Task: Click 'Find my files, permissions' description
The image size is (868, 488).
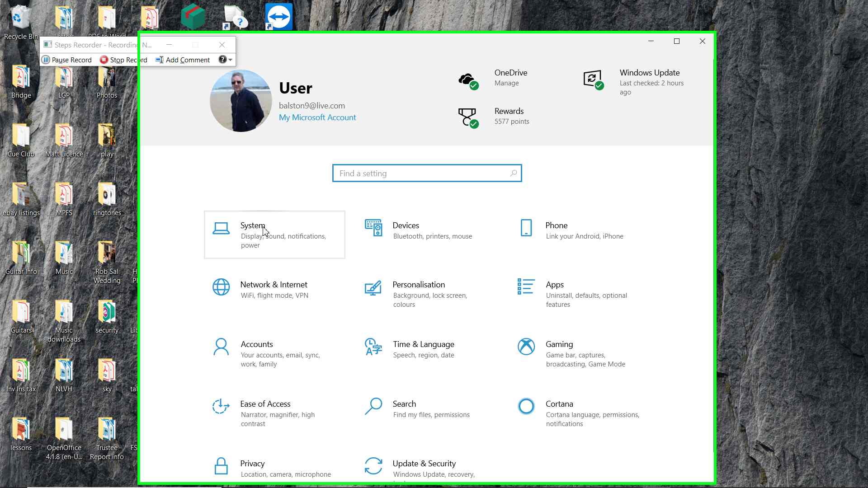Action: (431, 415)
